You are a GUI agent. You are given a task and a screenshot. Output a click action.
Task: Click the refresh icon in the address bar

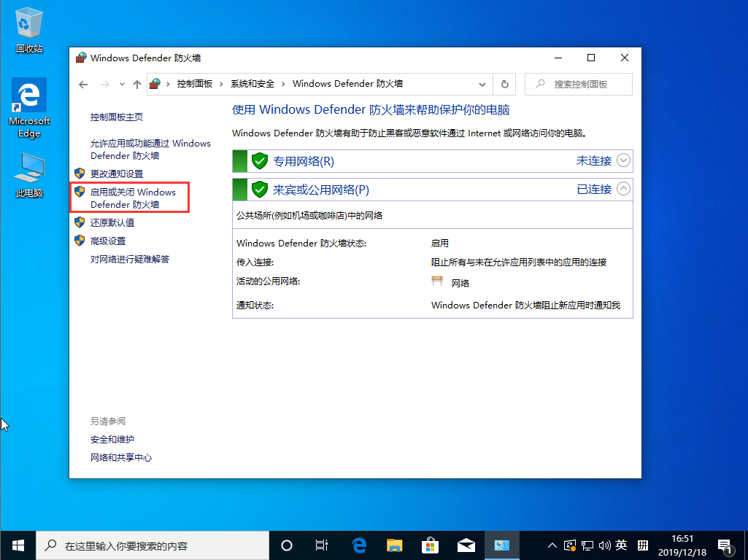(504, 84)
